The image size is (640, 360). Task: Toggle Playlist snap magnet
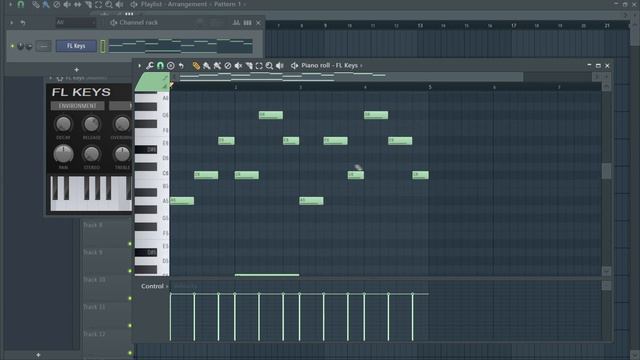click(21, 4)
